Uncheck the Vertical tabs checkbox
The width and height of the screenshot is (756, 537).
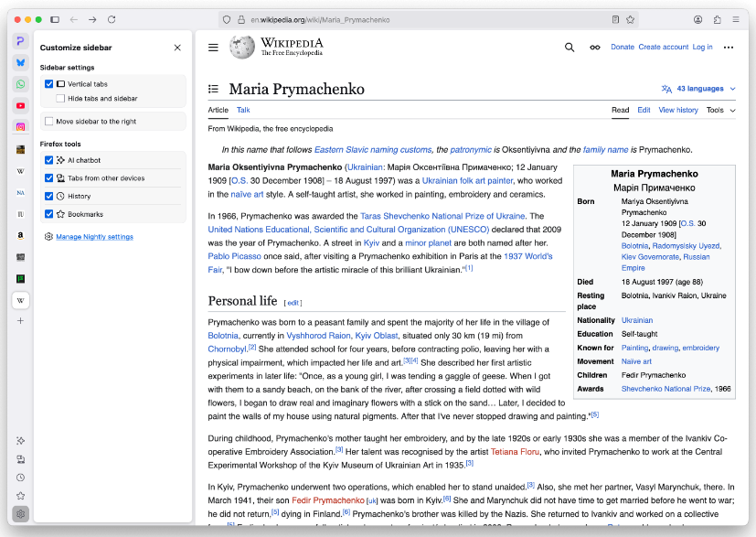coord(49,84)
